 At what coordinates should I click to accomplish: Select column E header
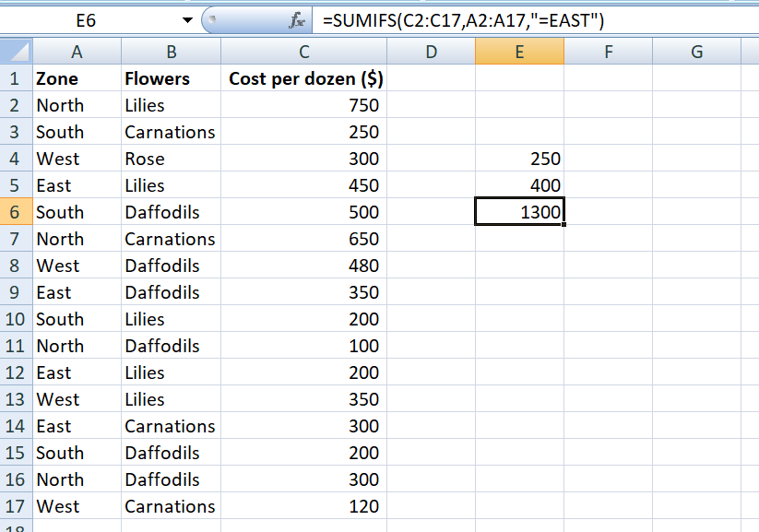pos(519,52)
